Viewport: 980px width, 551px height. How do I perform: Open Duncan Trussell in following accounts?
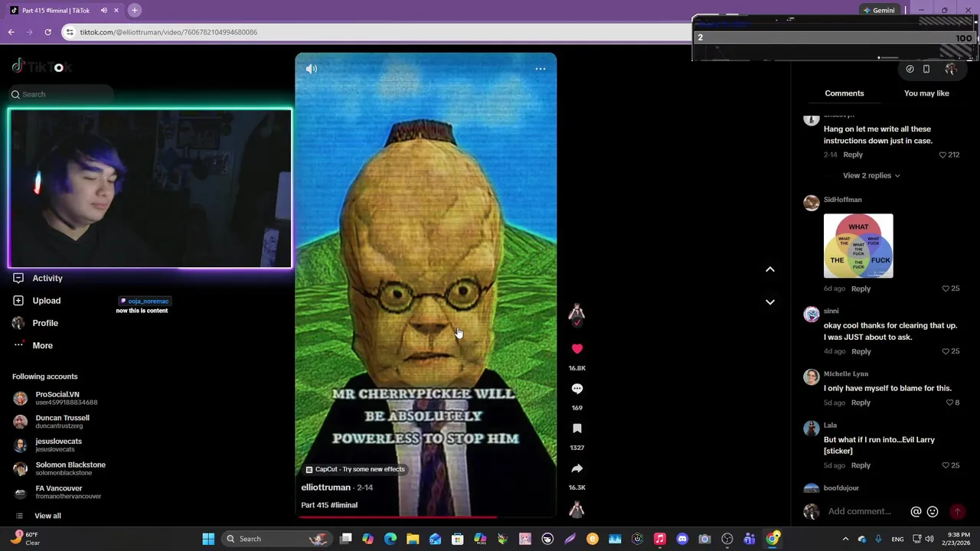(x=52, y=422)
